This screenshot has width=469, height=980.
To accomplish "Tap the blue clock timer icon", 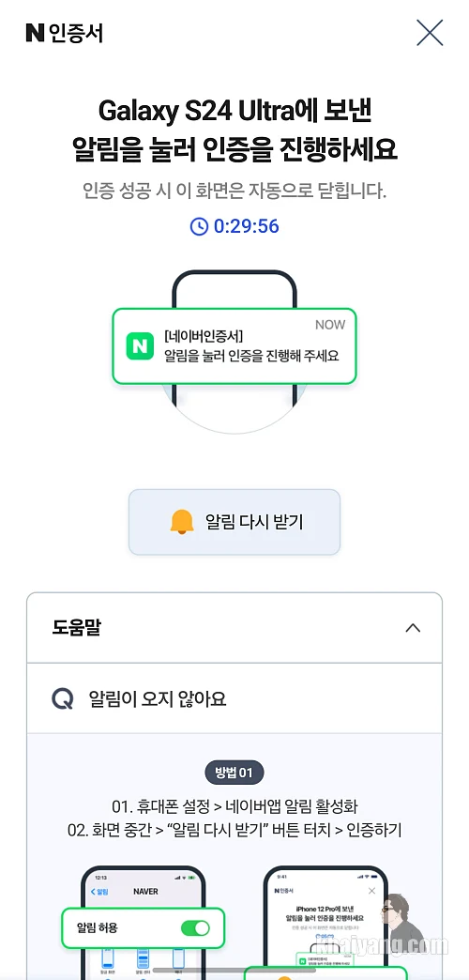I will click(x=199, y=226).
